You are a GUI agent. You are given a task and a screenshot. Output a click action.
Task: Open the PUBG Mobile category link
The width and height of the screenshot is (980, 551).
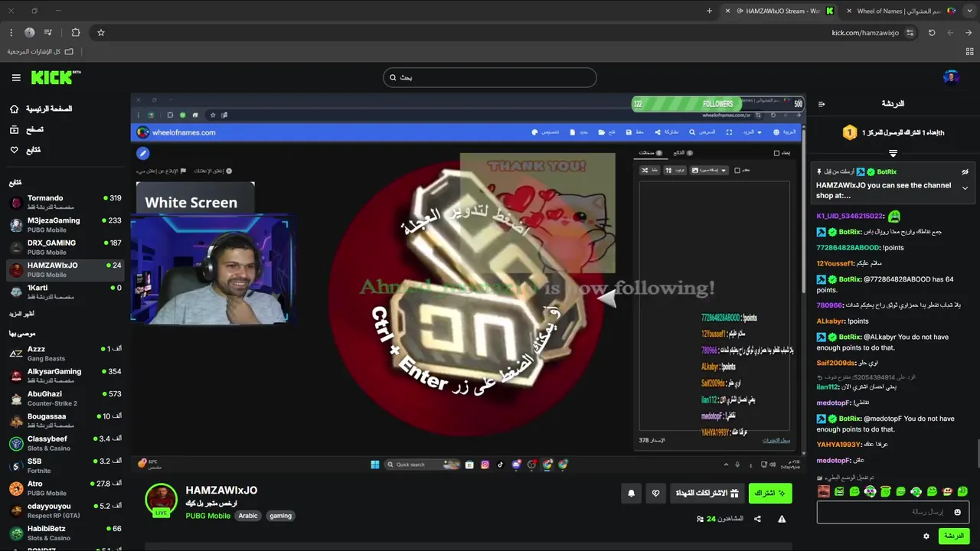click(208, 516)
